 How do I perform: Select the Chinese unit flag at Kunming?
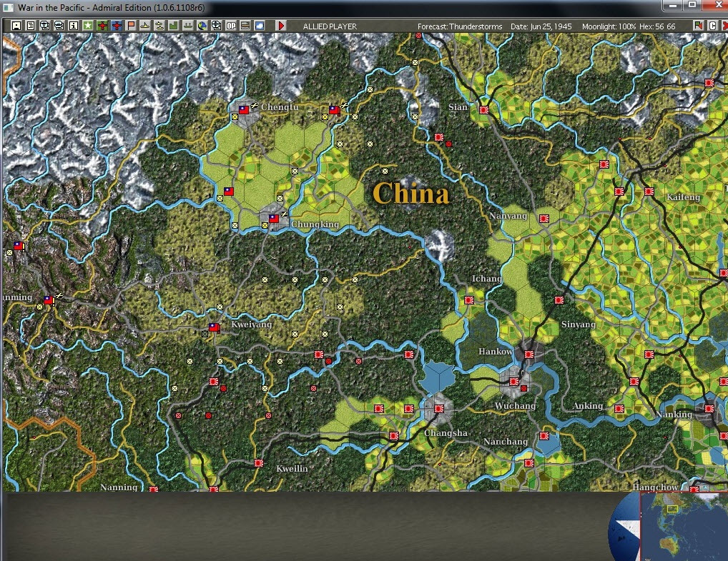(x=49, y=300)
